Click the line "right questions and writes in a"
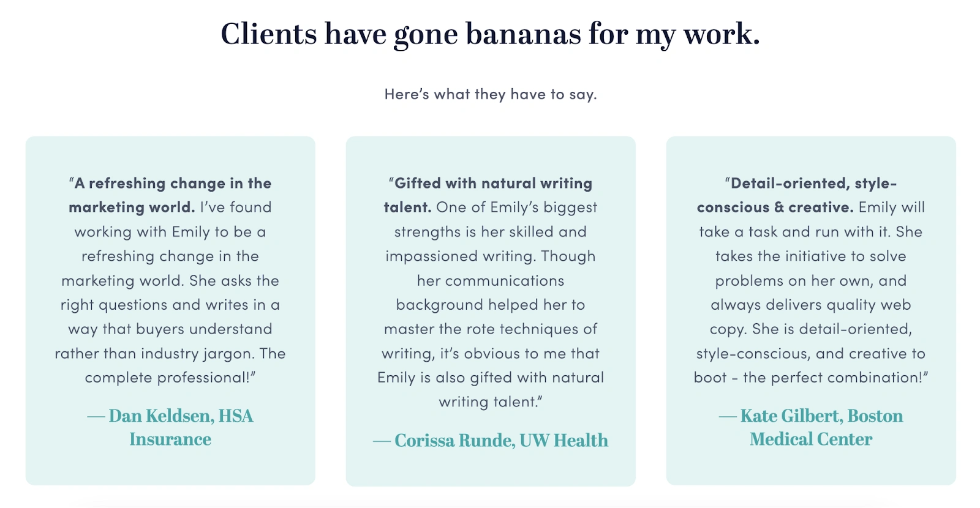 (170, 305)
